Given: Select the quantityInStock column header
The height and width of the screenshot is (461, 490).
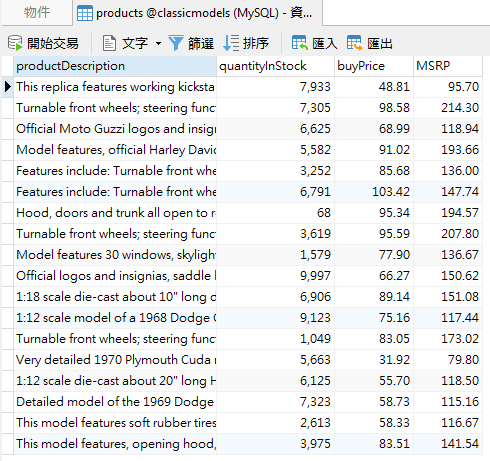Looking at the screenshot, I should click(275, 66).
